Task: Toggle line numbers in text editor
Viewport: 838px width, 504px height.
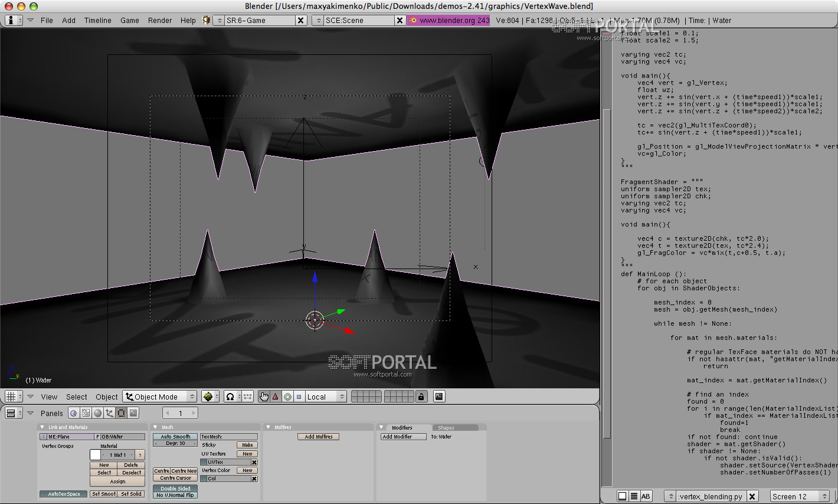Action: tap(634, 496)
